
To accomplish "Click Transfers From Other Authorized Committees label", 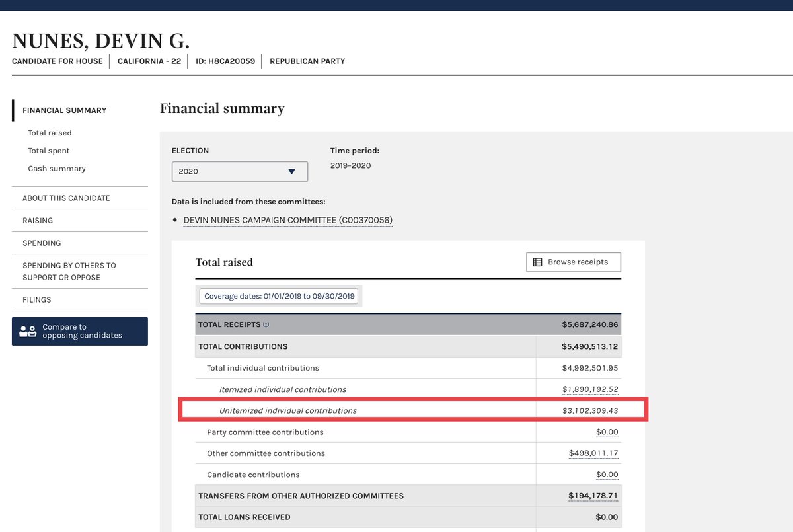I will (301, 496).
